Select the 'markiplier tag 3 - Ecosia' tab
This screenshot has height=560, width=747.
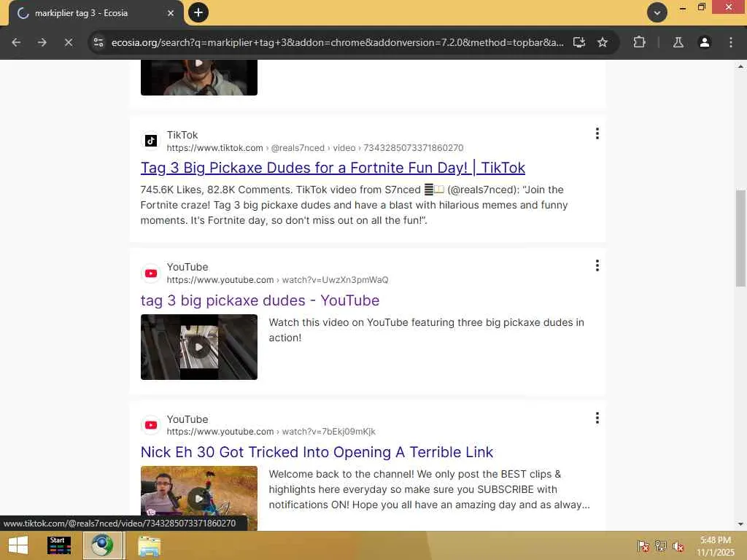(x=96, y=13)
